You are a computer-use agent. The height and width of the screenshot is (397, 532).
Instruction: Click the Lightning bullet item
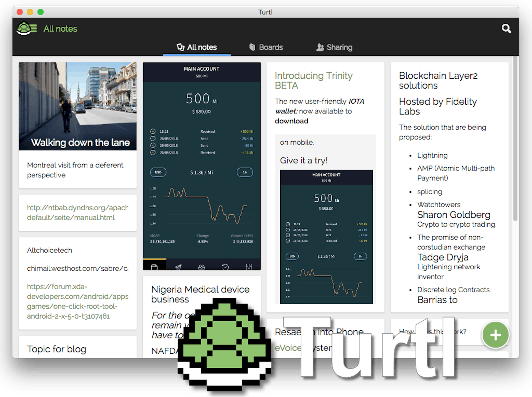pos(432,155)
